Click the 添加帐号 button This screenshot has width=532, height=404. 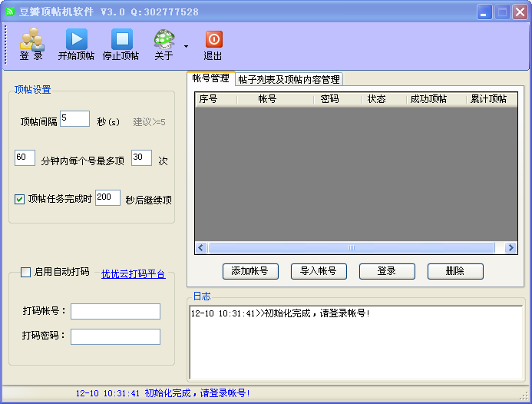(x=250, y=271)
